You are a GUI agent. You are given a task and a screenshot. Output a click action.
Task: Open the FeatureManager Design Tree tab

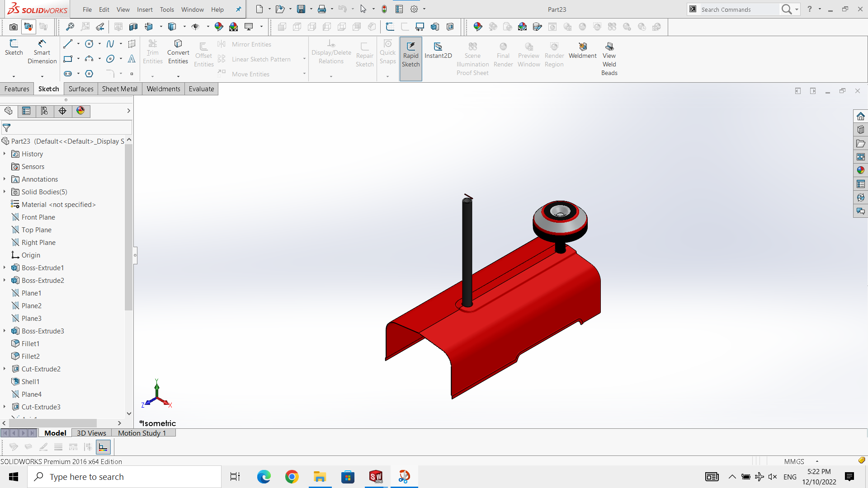pos(9,111)
